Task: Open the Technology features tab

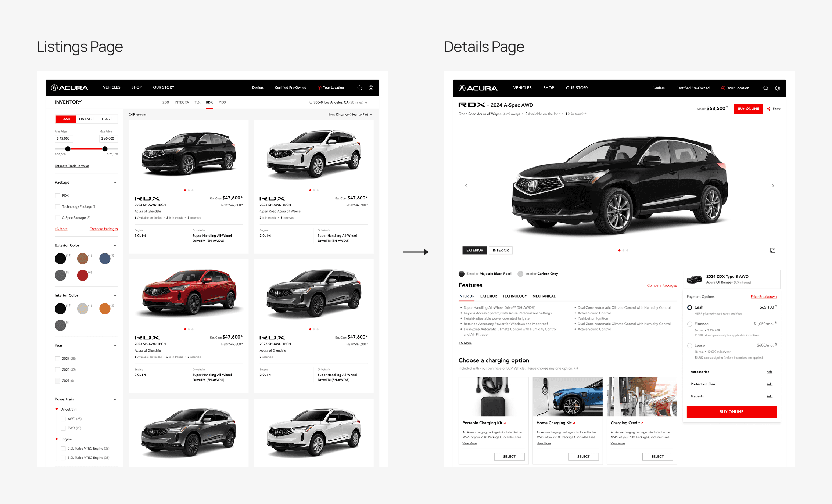Action: pyautogui.click(x=514, y=296)
